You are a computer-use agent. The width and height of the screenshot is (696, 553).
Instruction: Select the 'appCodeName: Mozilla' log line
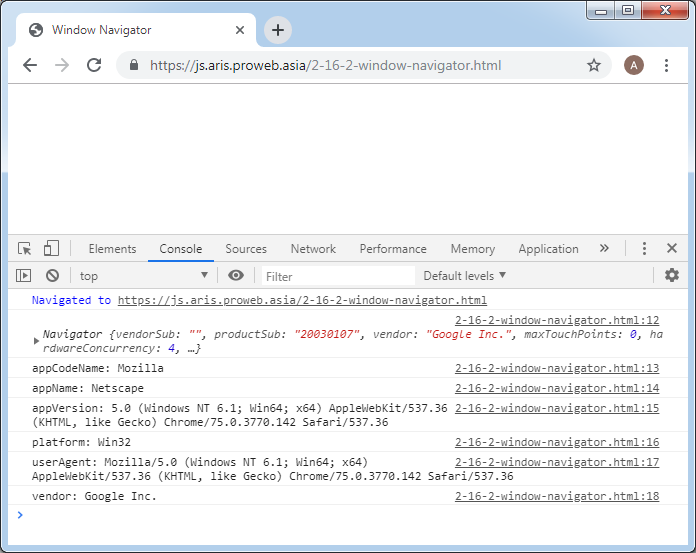(98, 368)
